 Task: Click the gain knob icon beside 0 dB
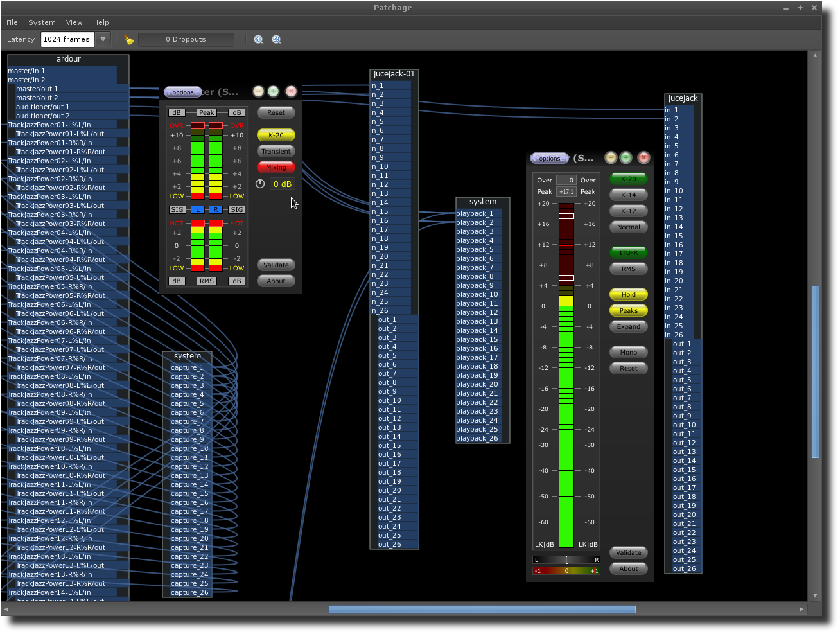click(260, 184)
